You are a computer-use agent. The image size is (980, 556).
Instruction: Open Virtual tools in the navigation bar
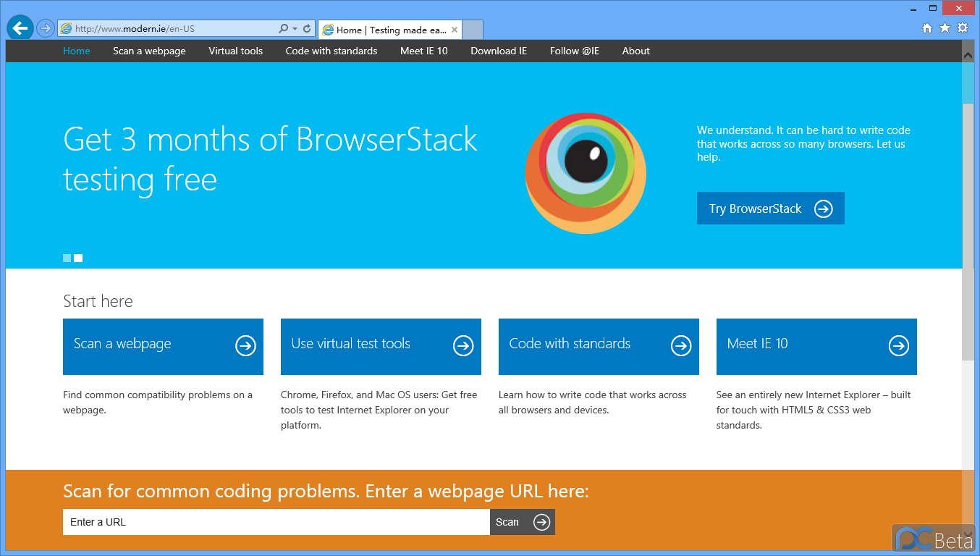click(x=235, y=51)
